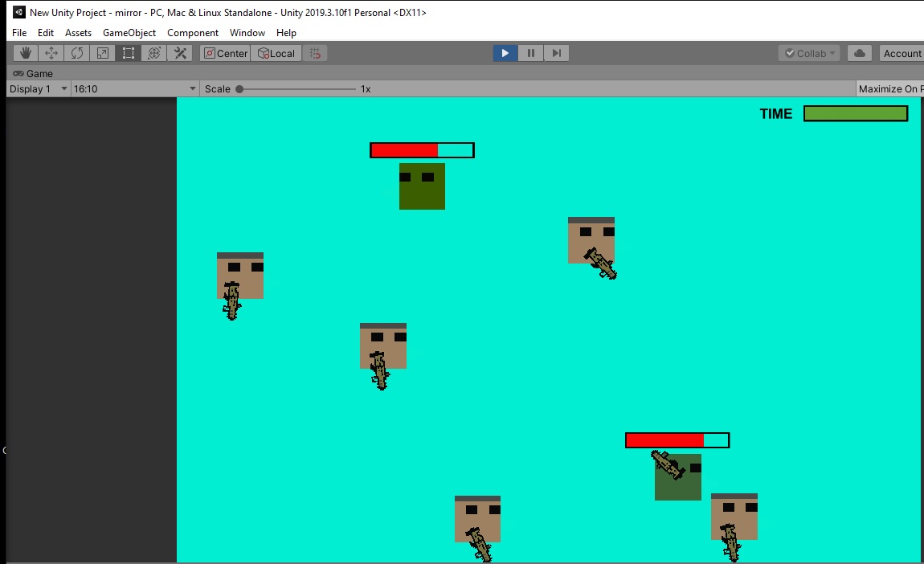This screenshot has width=924, height=564.
Task: Expand the 16:10 aspect ratio dropdown
Action: (135, 89)
